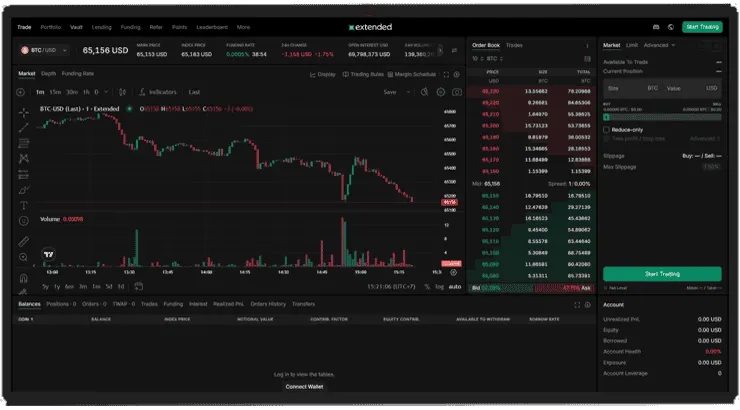Expand the market stats with right arrow

click(x=440, y=50)
